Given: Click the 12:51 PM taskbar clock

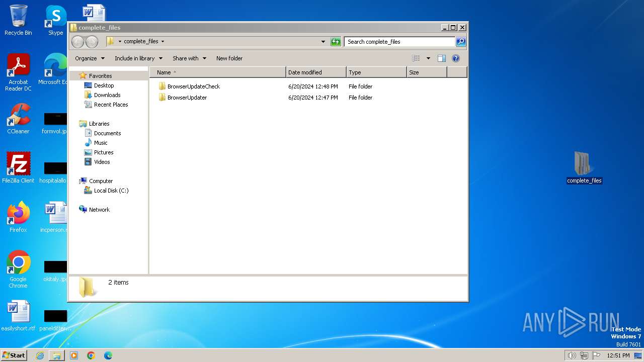Looking at the screenshot, I should [x=618, y=355].
